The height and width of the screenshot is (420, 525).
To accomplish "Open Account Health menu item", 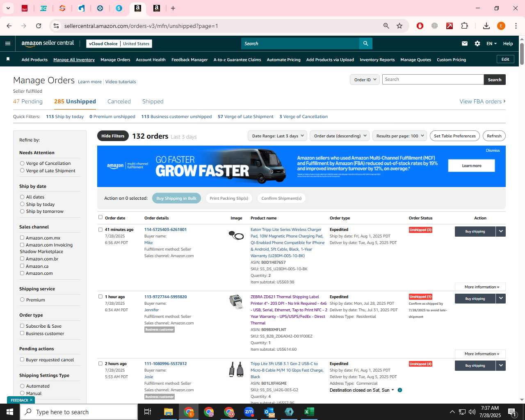I will [x=151, y=59].
